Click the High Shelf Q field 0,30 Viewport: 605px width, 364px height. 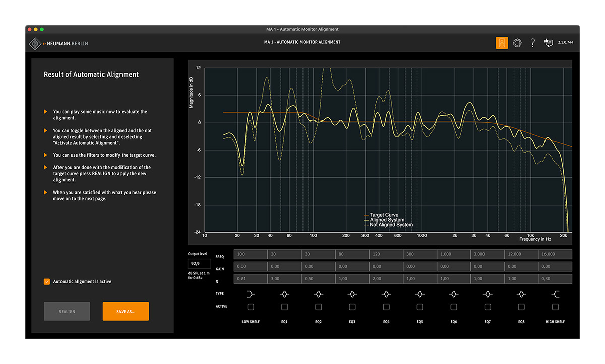click(x=555, y=279)
